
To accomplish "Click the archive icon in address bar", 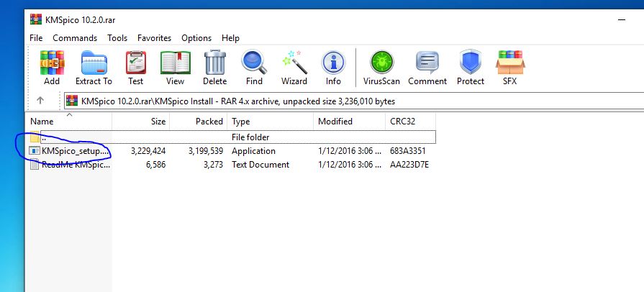I will (72, 101).
